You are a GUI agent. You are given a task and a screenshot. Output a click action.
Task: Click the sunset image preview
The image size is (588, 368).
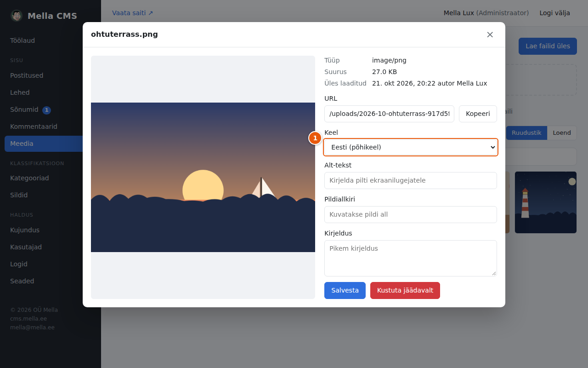click(203, 177)
